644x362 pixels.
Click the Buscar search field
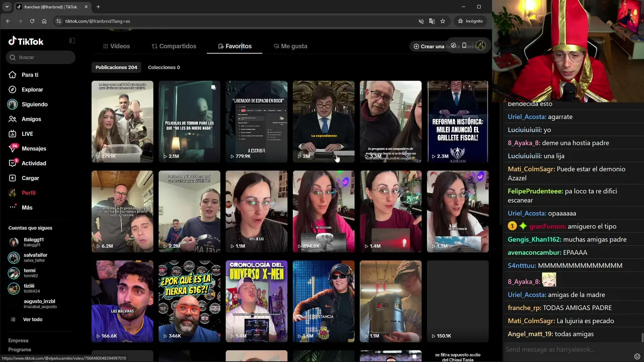tap(41, 57)
